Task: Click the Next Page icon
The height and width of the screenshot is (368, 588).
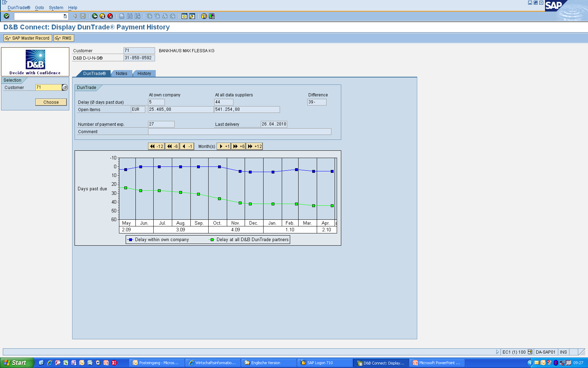Action: [165, 16]
